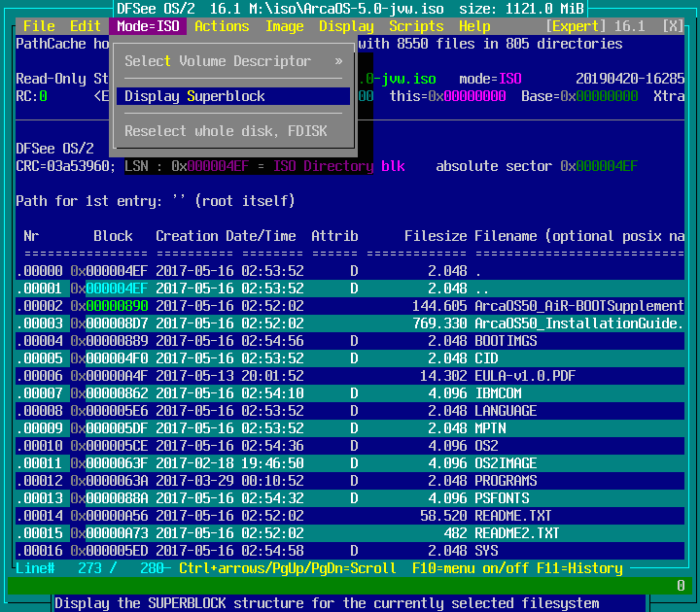Click the Filename column header
The width and height of the screenshot is (700, 612).
(x=506, y=236)
